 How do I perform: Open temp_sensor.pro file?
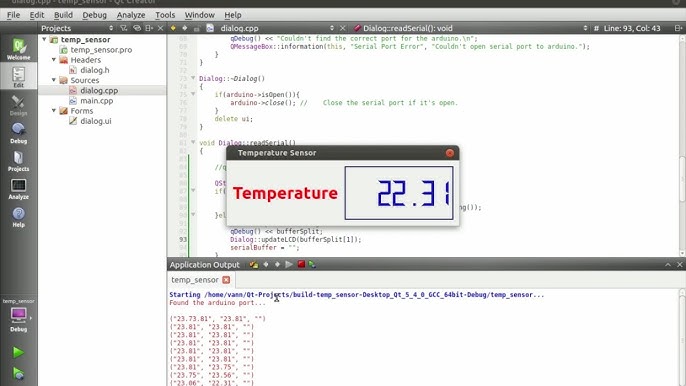pyautogui.click(x=101, y=49)
